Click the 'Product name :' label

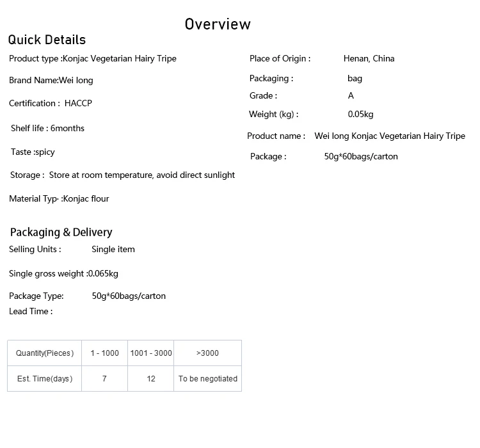coord(276,136)
